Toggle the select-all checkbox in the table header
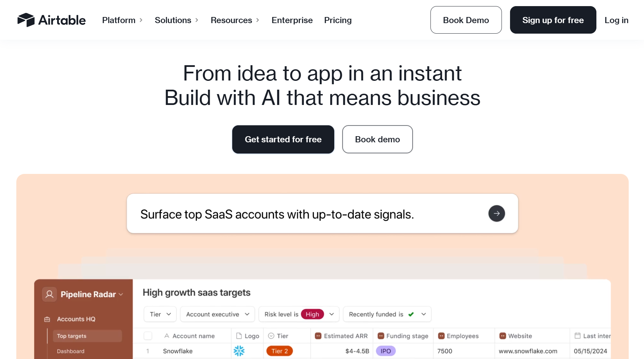 click(x=148, y=336)
